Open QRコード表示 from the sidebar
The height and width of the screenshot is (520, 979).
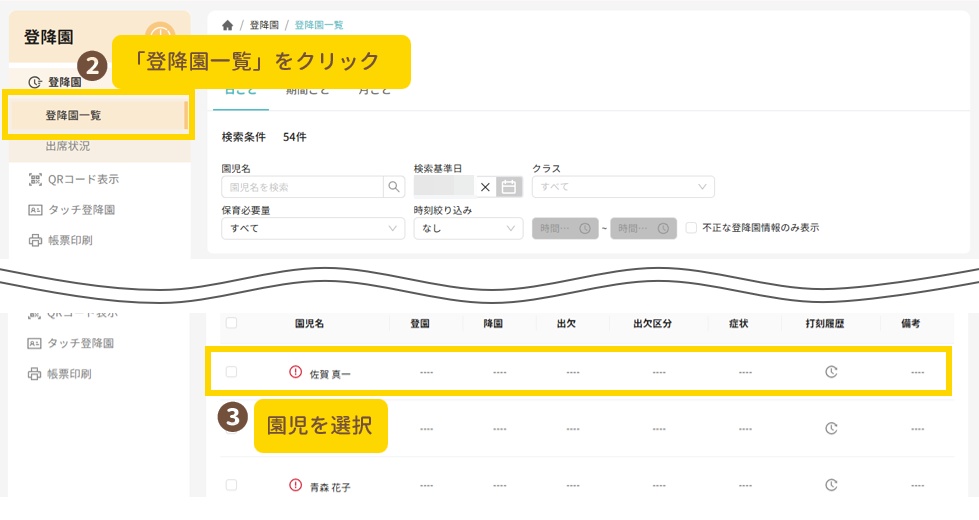[x=83, y=180]
